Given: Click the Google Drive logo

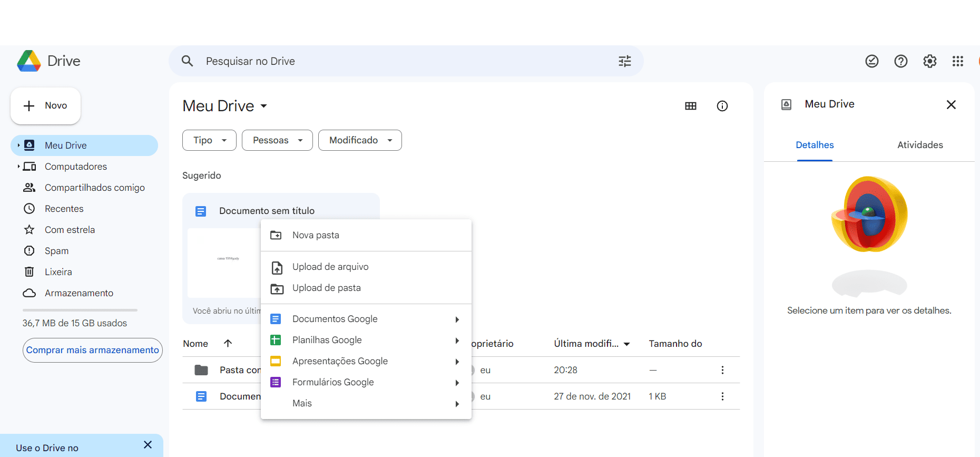Looking at the screenshot, I should click(x=29, y=61).
